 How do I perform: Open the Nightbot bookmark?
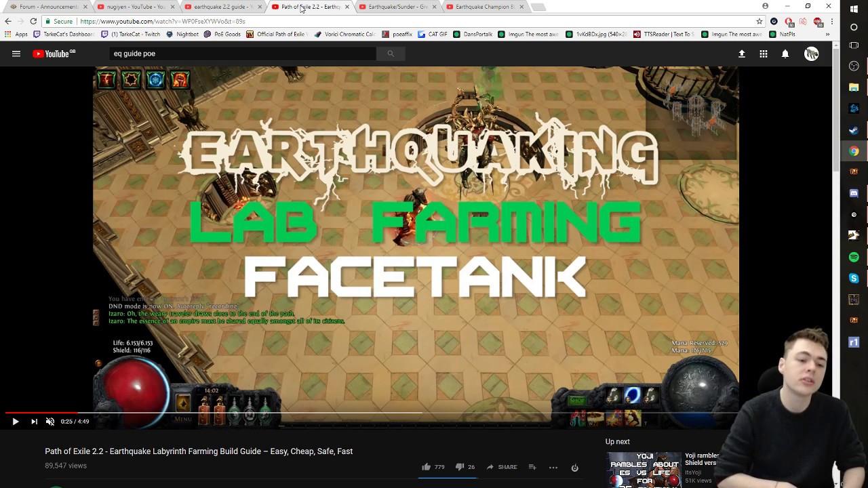click(182, 34)
